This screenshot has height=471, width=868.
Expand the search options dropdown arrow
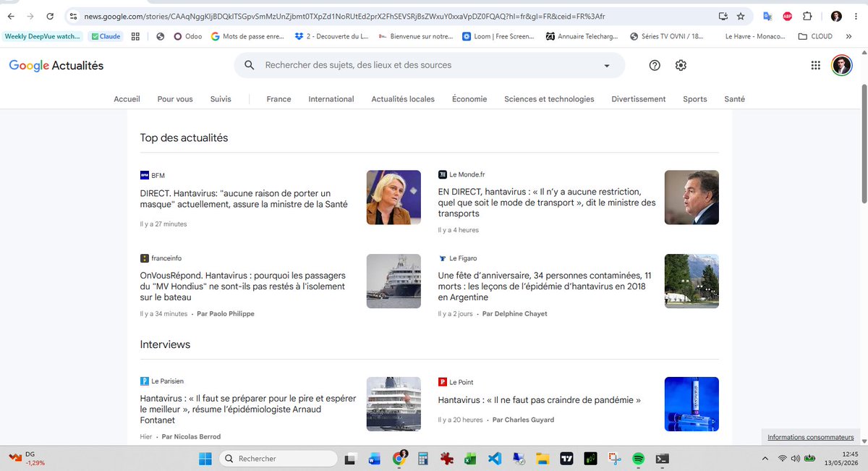(607, 66)
